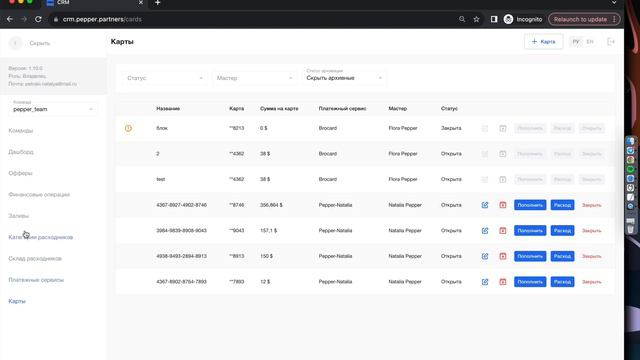Open the pepper_team team selector
The height and width of the screenshot is (360, 640).
(x=53, y=109)
